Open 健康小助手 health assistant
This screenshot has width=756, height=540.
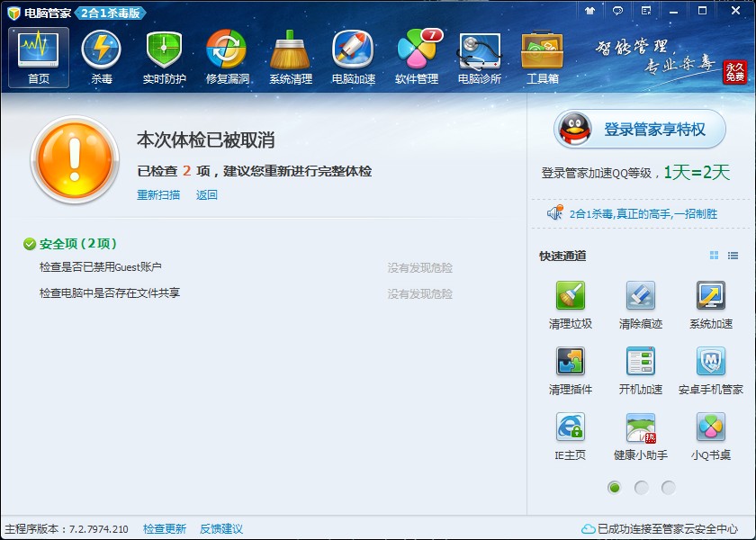(640, 436)
